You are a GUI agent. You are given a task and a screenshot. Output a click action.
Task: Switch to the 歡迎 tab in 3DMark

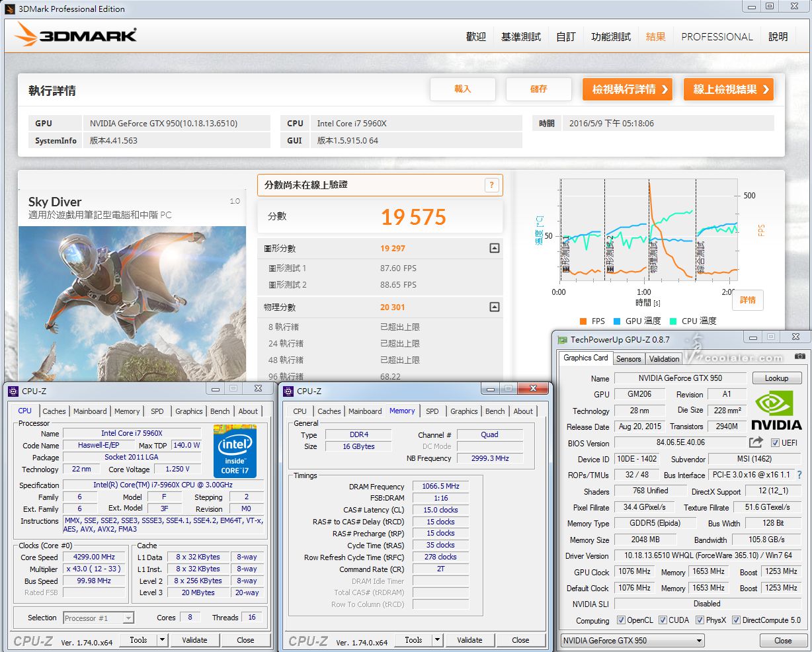click(476, 37)
